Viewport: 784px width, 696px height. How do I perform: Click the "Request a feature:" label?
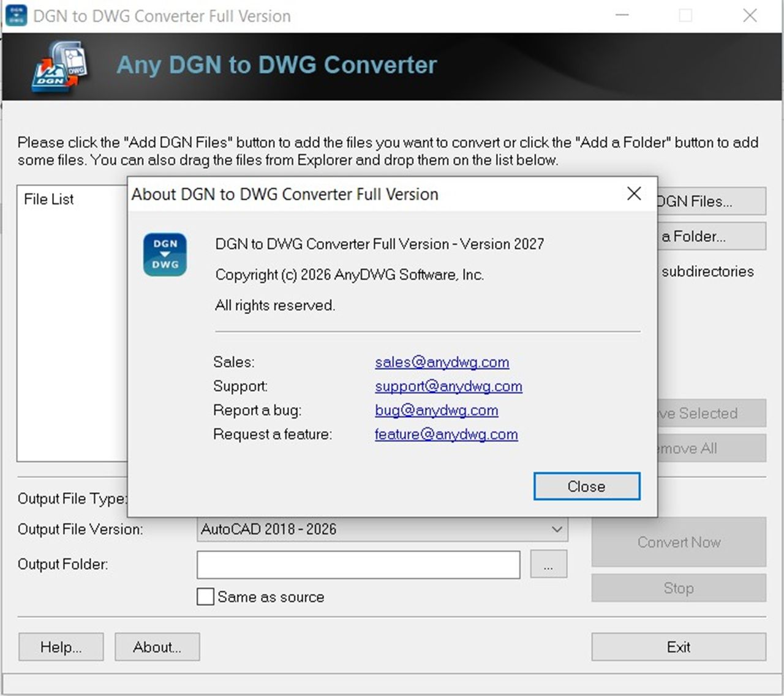(x=273, y=434)
